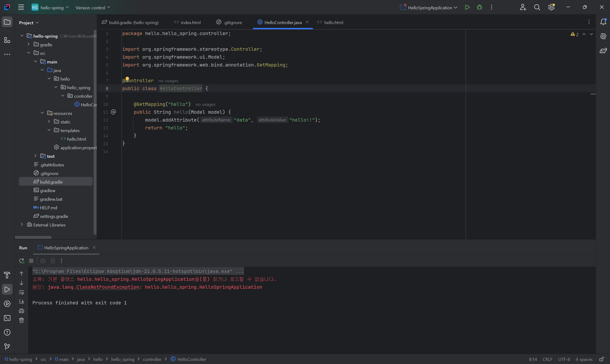Switch to .gitignore editor tab

pyautogui.click(x=229, y=22)
